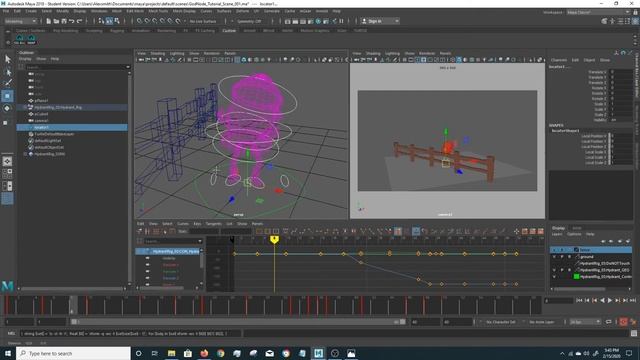Toggle Hydrant_Controls layer visibility V box
The image size is (640, 360).
554,276
